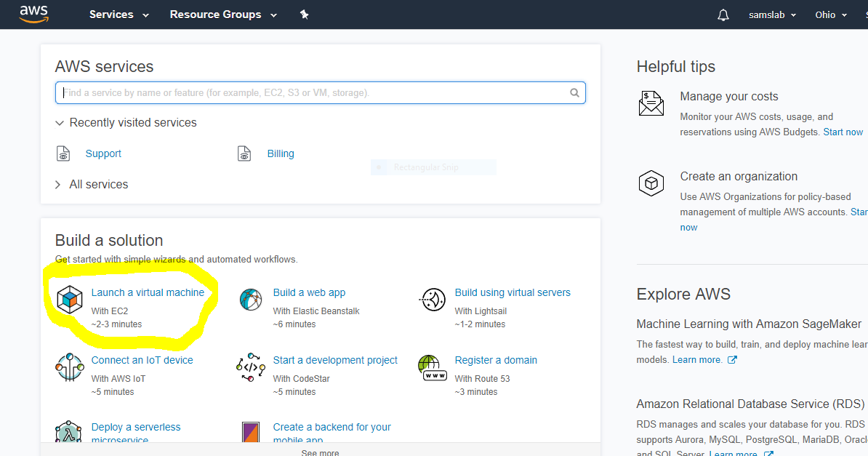Click the Elastic Beanstalk globe icon
This screenshot has width=868, height=456.
pyautogui.click(x=251, y=300)
